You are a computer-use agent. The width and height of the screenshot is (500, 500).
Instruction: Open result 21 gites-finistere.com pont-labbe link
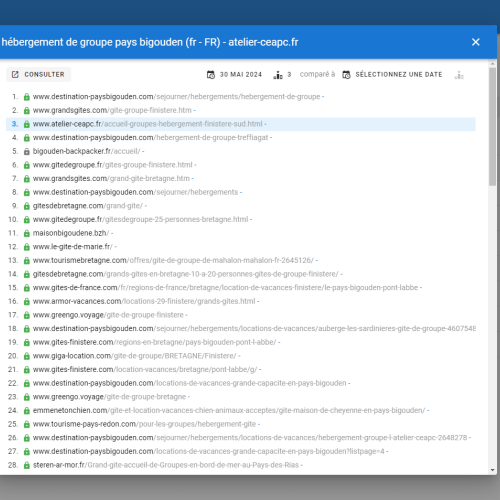[x=145, y=370]
